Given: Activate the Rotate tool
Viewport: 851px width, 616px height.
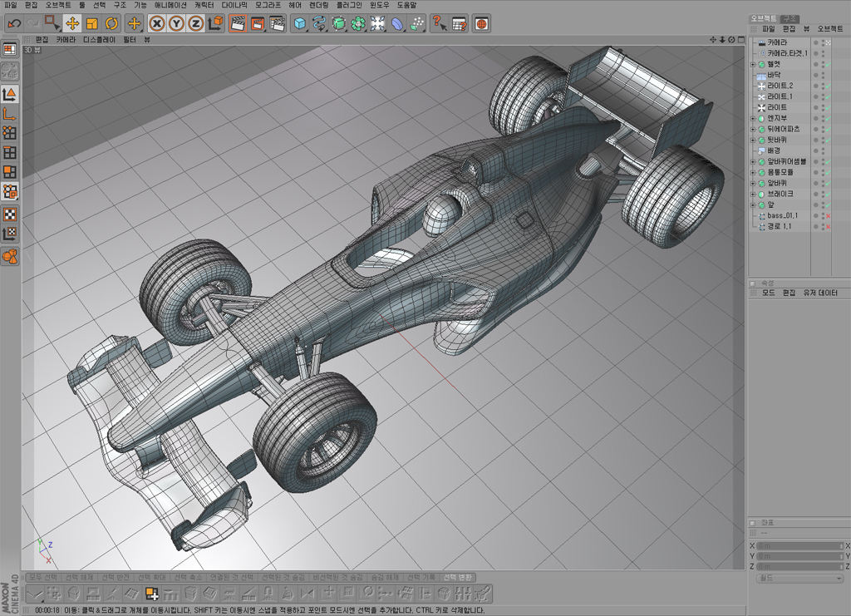Looking at the screenshot, I should tap(112, 23).
